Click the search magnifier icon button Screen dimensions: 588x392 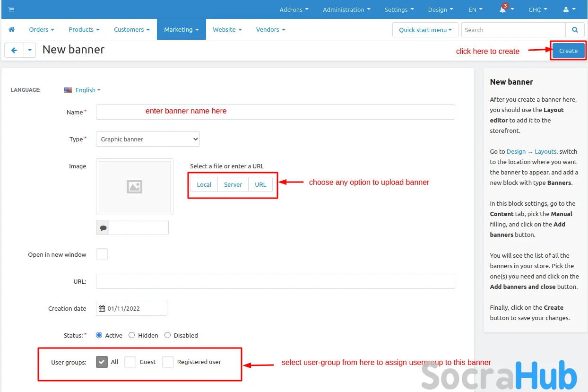click(x=575, y=30)
